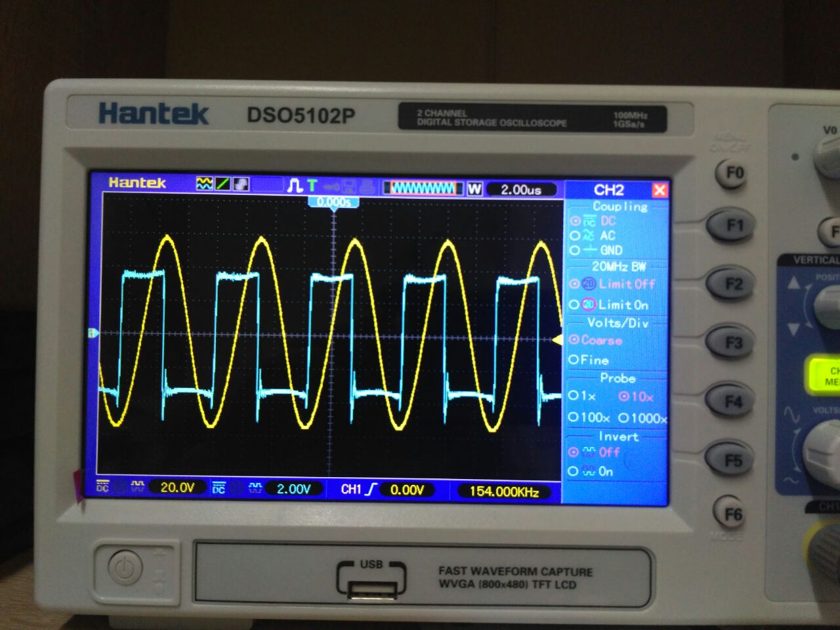Click the CH1 DC coupling icon in status bar
The width and height of the screenshot is (840, 630).
pos(102,486)
